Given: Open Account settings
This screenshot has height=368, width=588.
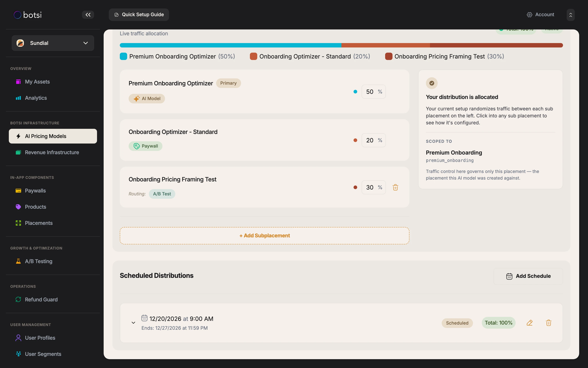Looking at the screenshot, I should pos(540,15).
